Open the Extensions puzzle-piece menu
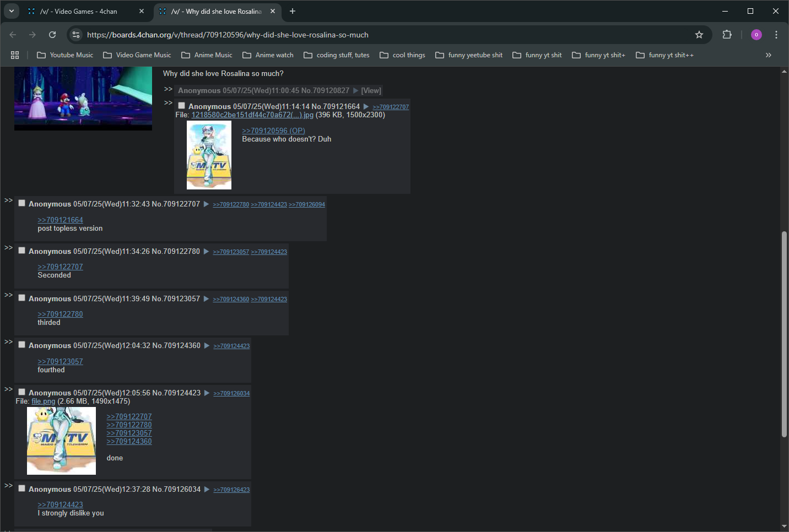 pos(727,35)
